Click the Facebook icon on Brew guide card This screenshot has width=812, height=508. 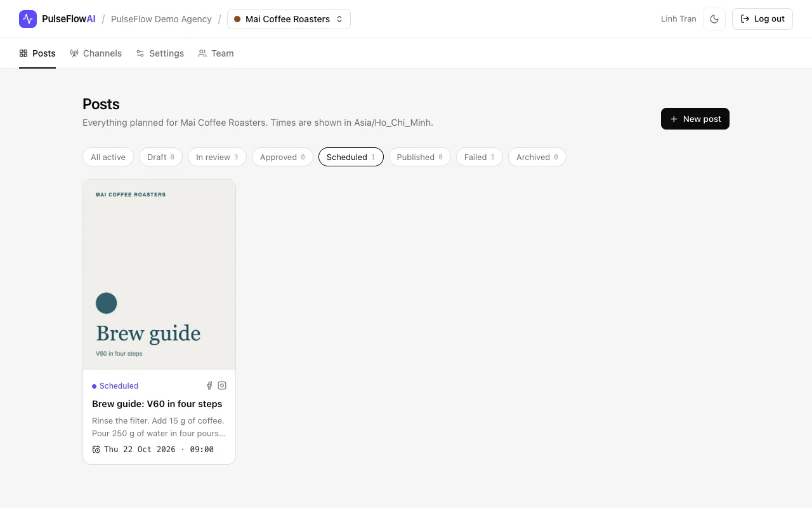point(209,385)
